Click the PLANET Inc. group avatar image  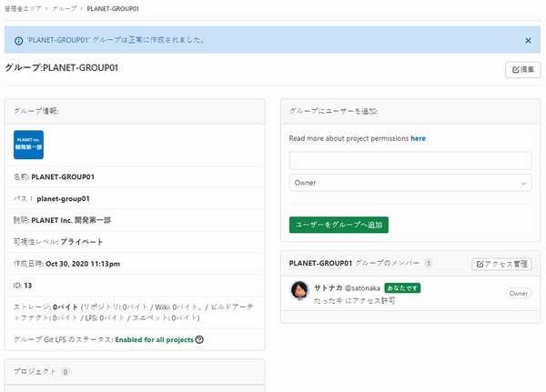point(28,145)
